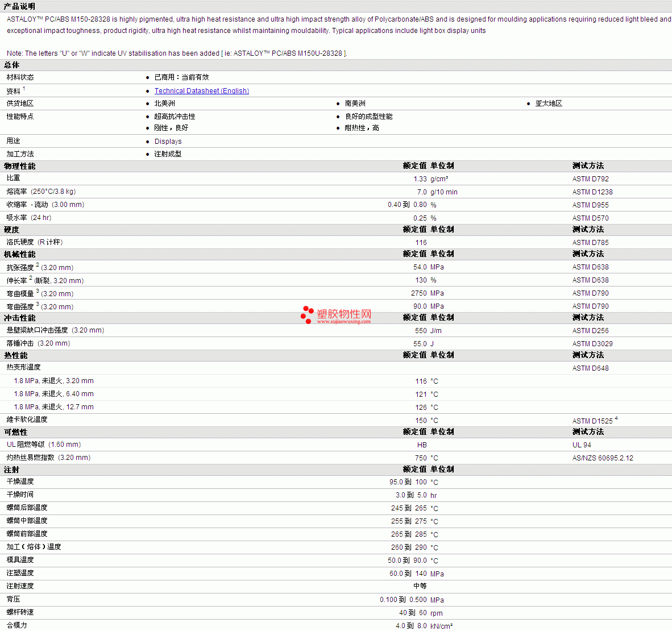Click the '南美洲' availability entry
Image resolution: width=672 pixels, height=631 pixels.
click(x=355, y=103)
